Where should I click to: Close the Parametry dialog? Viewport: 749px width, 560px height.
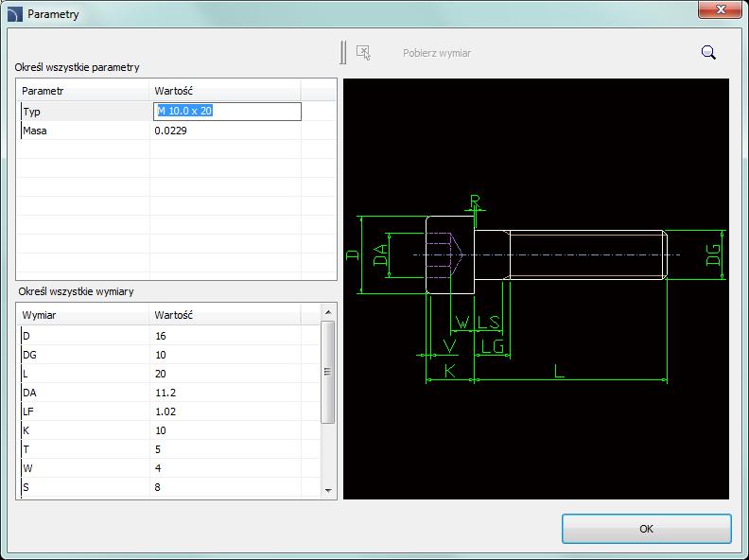click(x=721, y=9)
